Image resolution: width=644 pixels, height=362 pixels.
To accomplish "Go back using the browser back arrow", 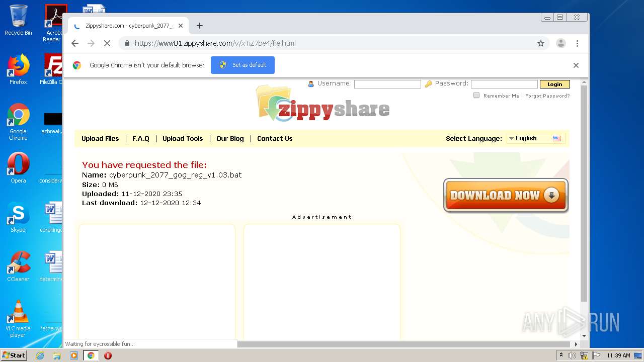I will tap(75, 43).
